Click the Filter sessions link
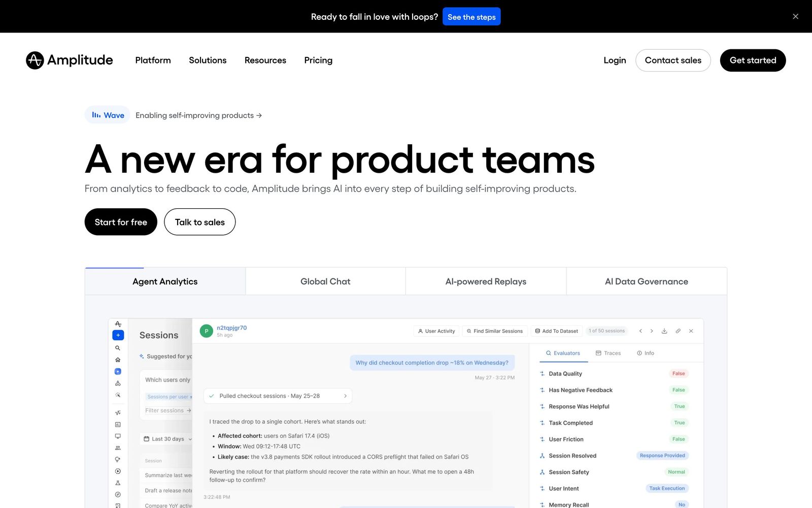This screenshot has width=812, height=508. (x=168, y=410)
